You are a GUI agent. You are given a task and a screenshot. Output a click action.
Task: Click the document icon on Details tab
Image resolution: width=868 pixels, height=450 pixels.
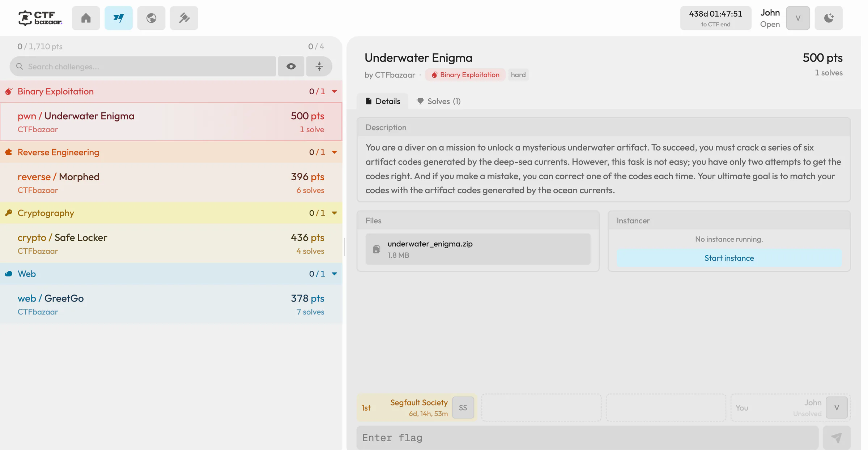click(x=369, y=101)
